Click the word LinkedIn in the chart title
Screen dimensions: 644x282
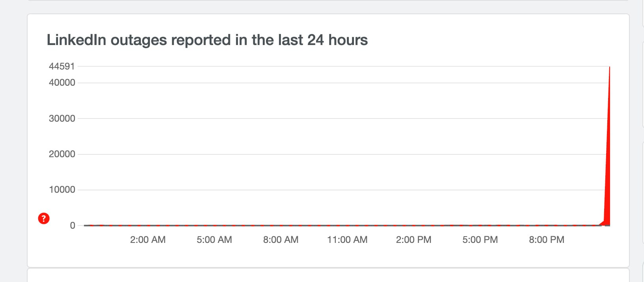point(76,40)
